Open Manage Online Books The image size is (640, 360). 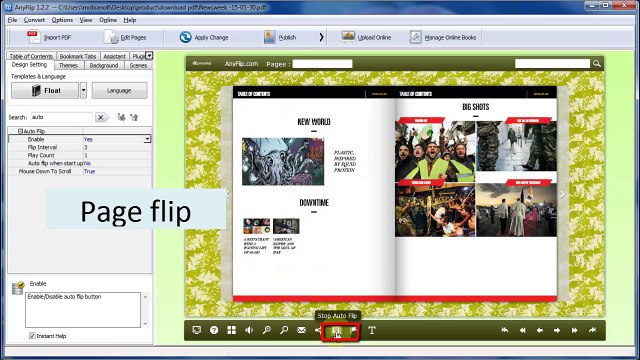[x=442, y=37]
